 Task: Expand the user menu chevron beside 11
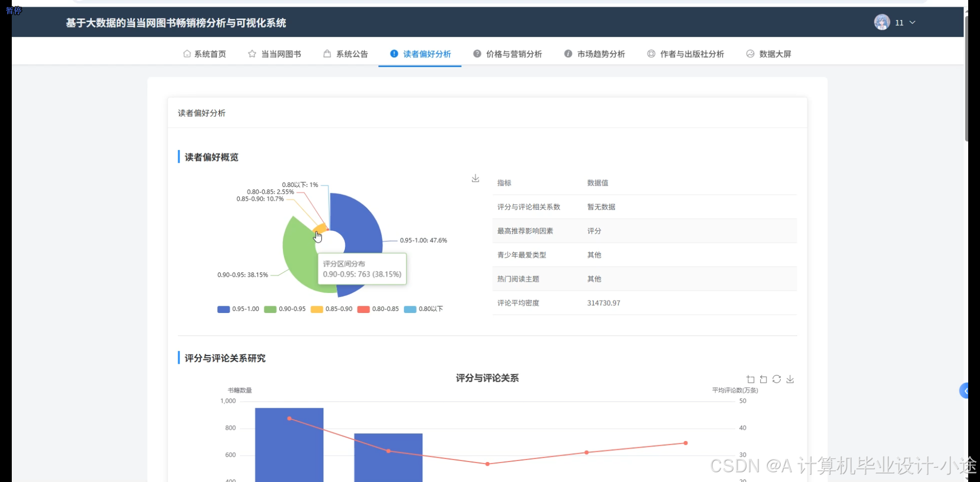coord(912,23)
